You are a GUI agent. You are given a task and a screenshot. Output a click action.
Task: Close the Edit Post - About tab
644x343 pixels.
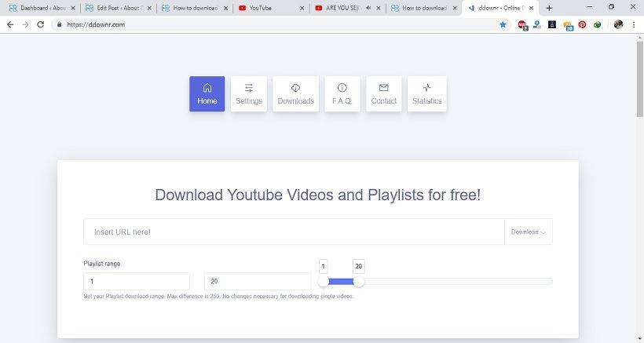point(149,8)
